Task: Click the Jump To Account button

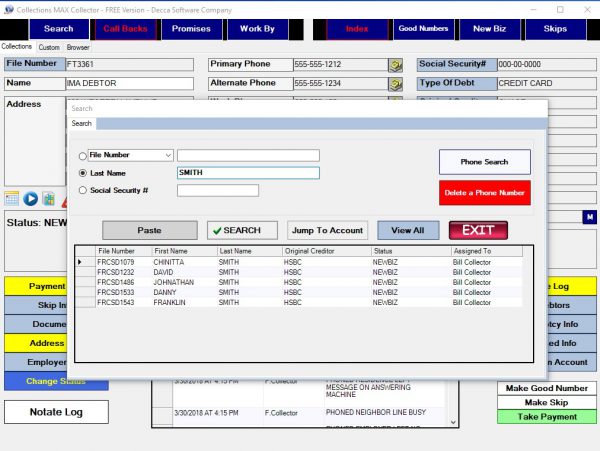Action: [x=328, y=230]
